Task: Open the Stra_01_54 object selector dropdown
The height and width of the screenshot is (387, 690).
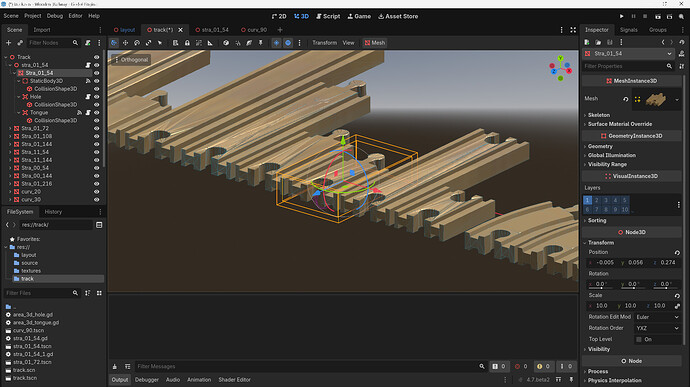Action: [x=628, y=54]
